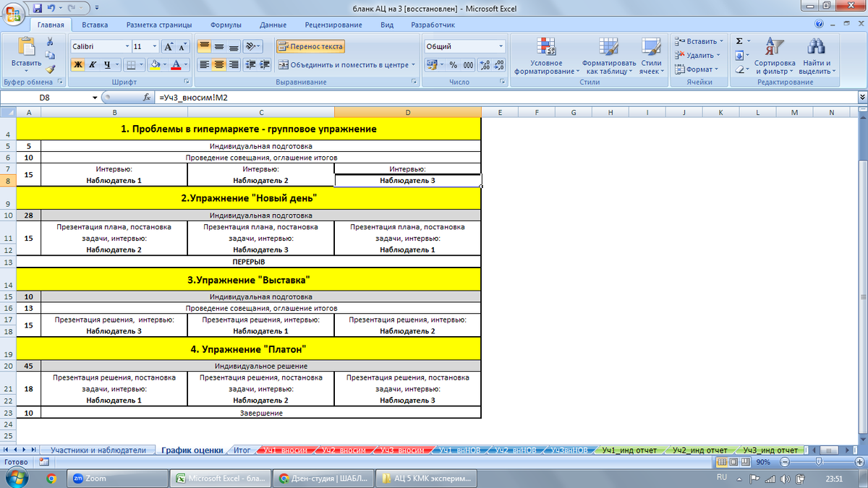Switch to Формулы ribbon tab

click(x=226, y=25)
